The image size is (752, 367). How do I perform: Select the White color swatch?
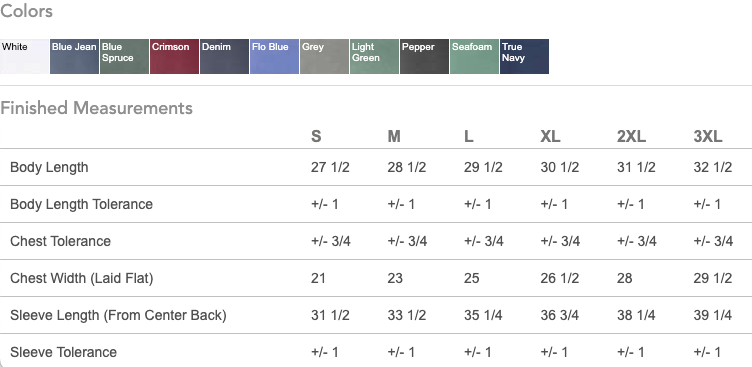pyautogui.click(x=24, y=57)
